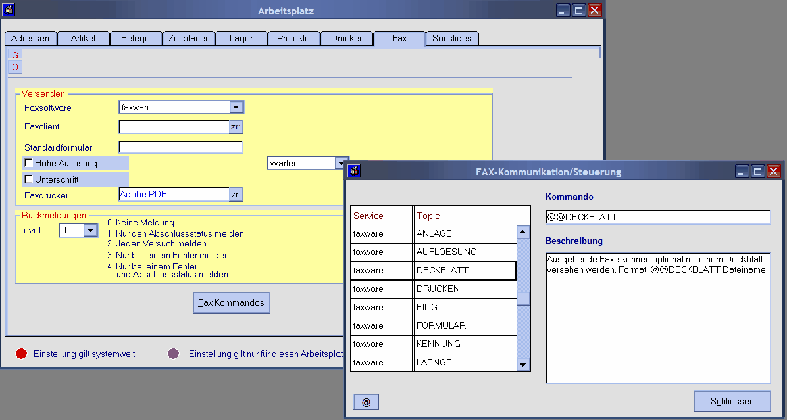Click the Faxsoftware field showing faxware

point(175,107)
